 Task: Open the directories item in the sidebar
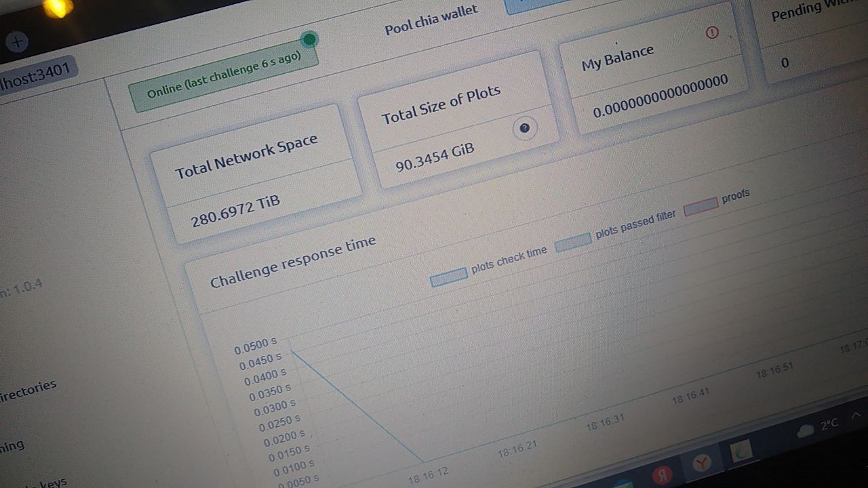click(x=28, y=390)
